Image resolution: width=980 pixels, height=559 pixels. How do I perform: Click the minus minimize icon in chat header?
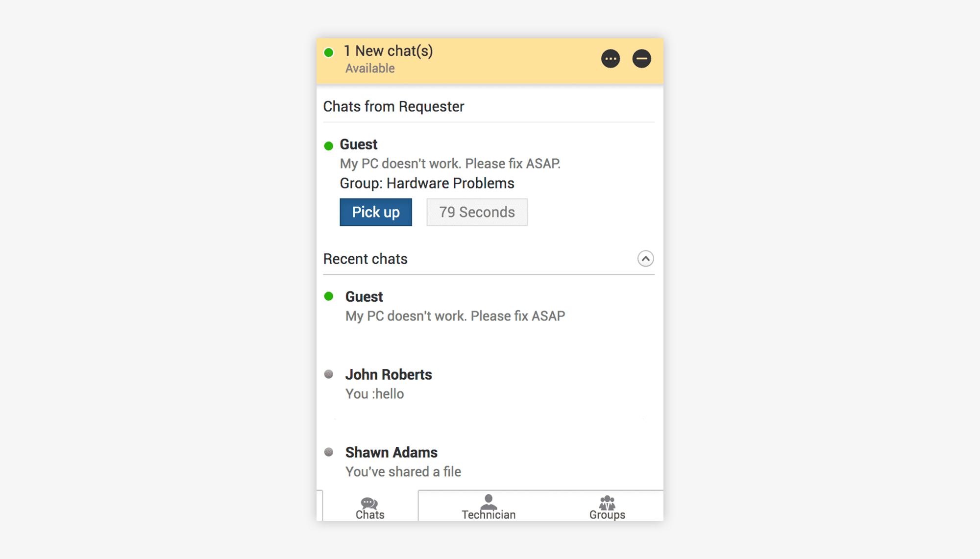[641, 59]
